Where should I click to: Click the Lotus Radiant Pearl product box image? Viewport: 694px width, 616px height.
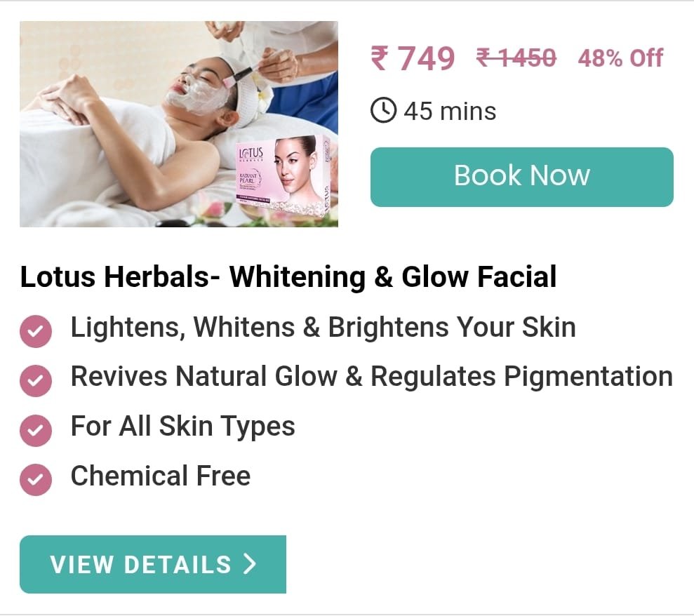click(x=283, y=175)
